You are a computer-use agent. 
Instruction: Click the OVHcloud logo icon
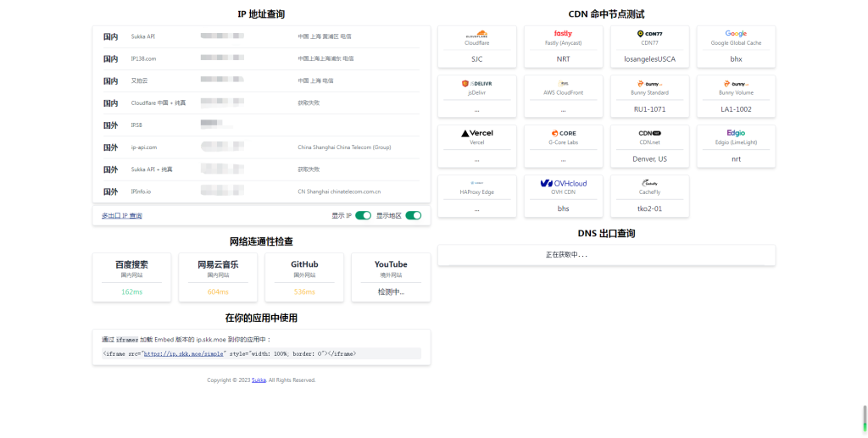[563, 183]
